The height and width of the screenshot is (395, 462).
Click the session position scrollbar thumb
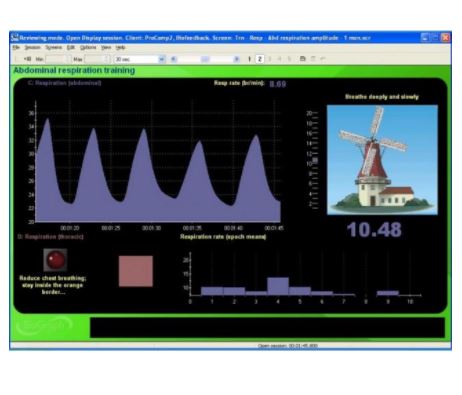[205, 59]
